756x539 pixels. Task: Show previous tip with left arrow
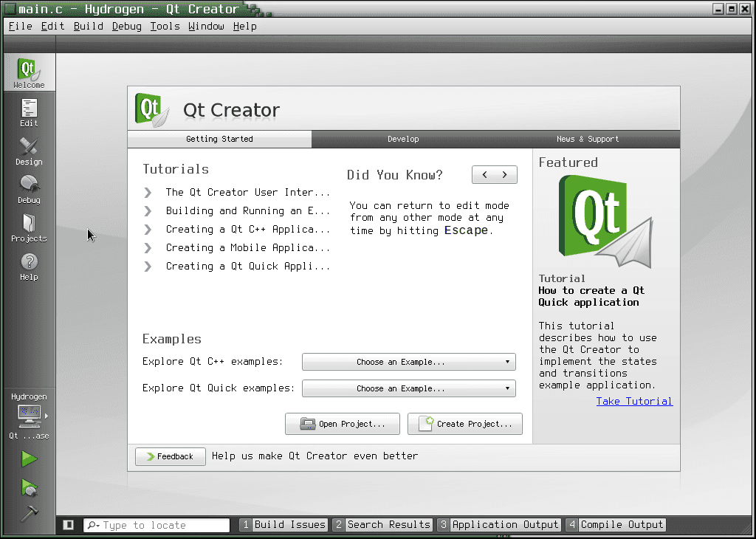click(x=484, y=174)
